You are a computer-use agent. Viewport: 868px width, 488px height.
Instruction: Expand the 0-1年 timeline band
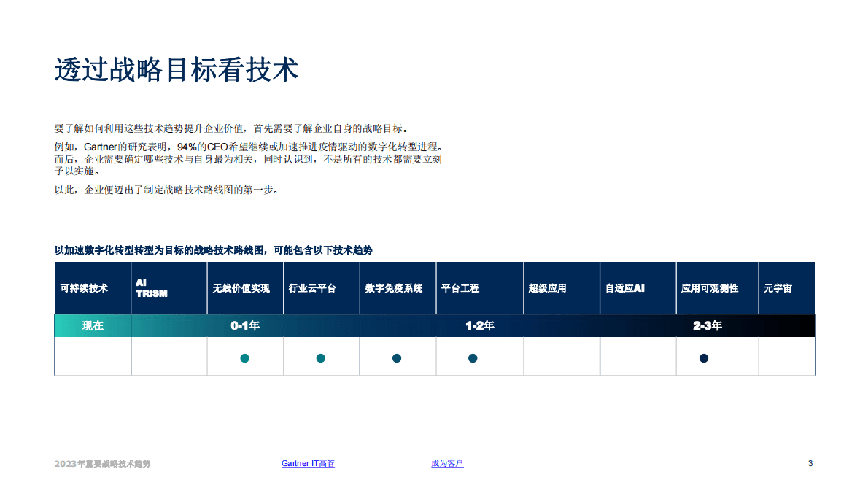[245, 325]
